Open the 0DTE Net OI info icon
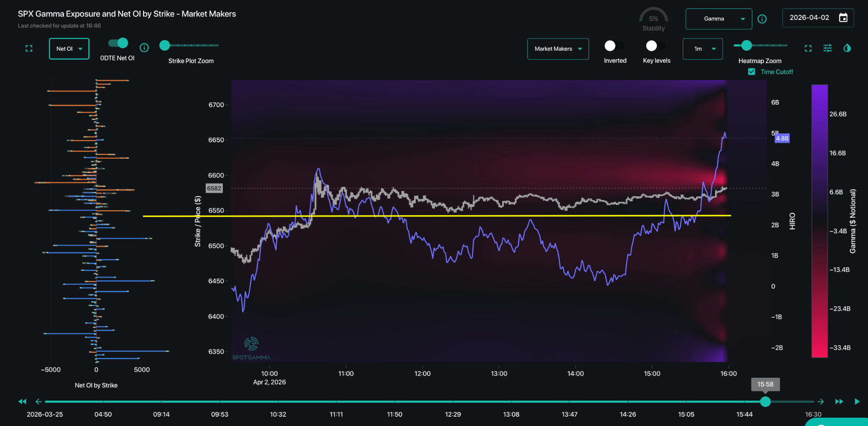The image size is (868, 426). 144,48
